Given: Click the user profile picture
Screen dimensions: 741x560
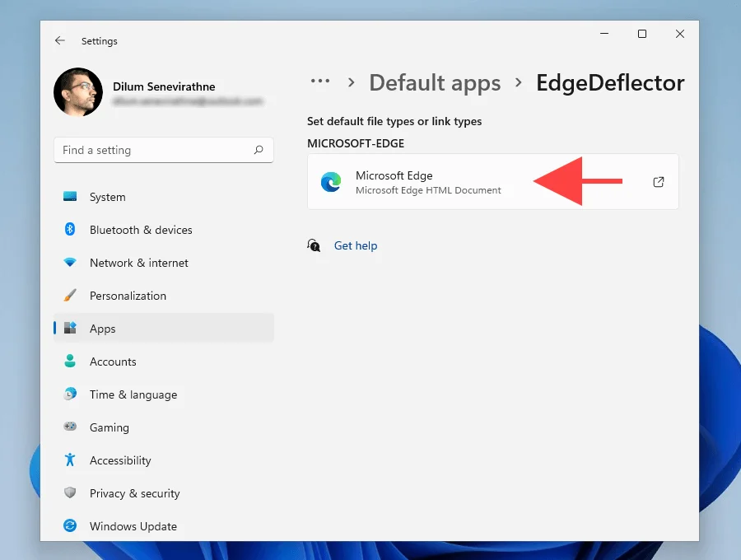Looking at the screenshot, I should point(78,91).
